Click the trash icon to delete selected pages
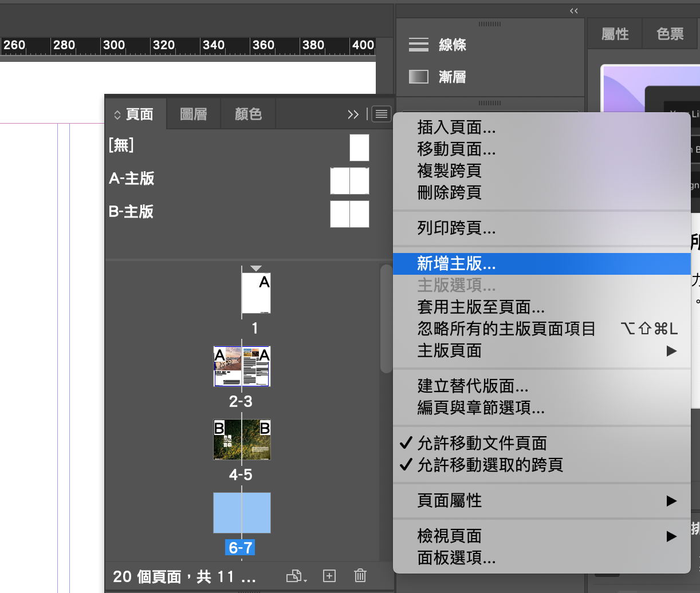 tap(360, 576)
